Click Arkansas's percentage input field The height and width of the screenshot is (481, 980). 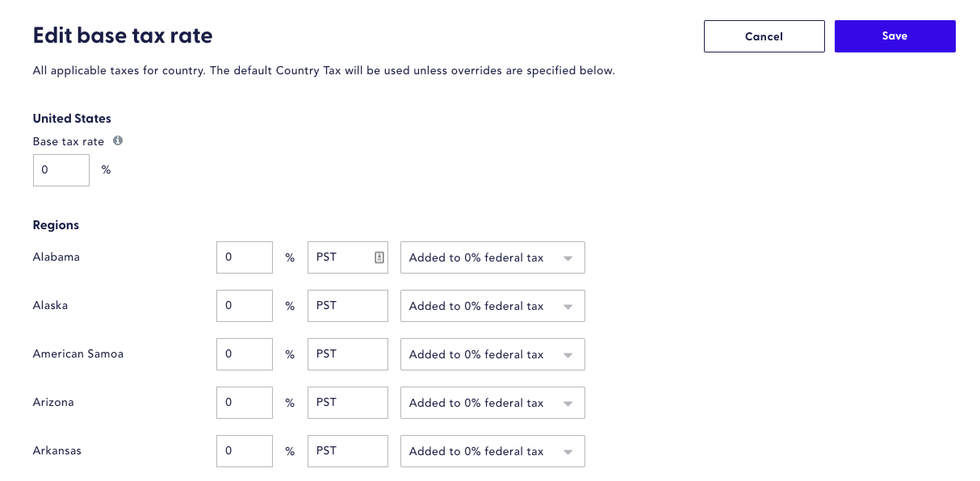(244, 450)
